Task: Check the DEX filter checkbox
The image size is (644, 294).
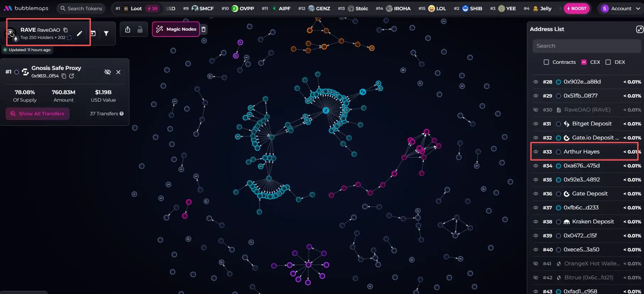Action: (x=608, y=62)
